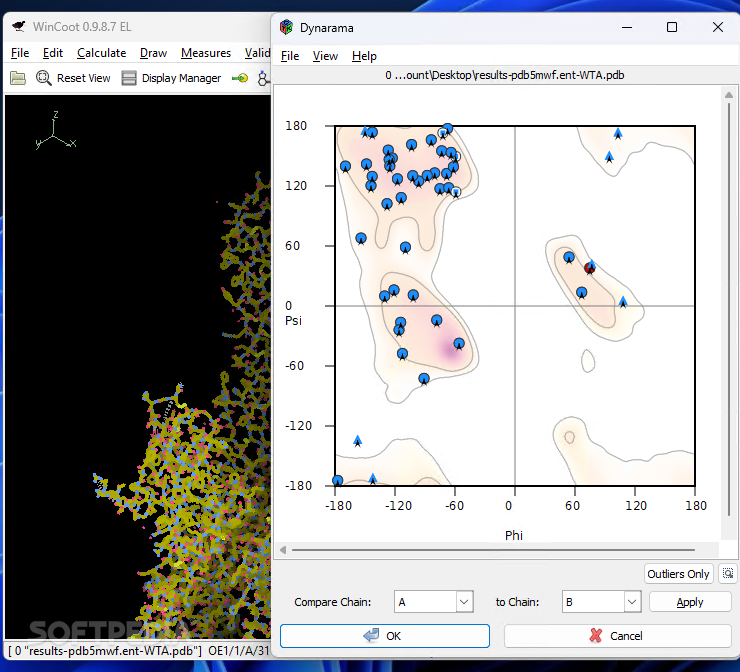This screenshot has height=672, width=740.
Task: Minimize the Dynarama window
Action: [x=627, y=27]
